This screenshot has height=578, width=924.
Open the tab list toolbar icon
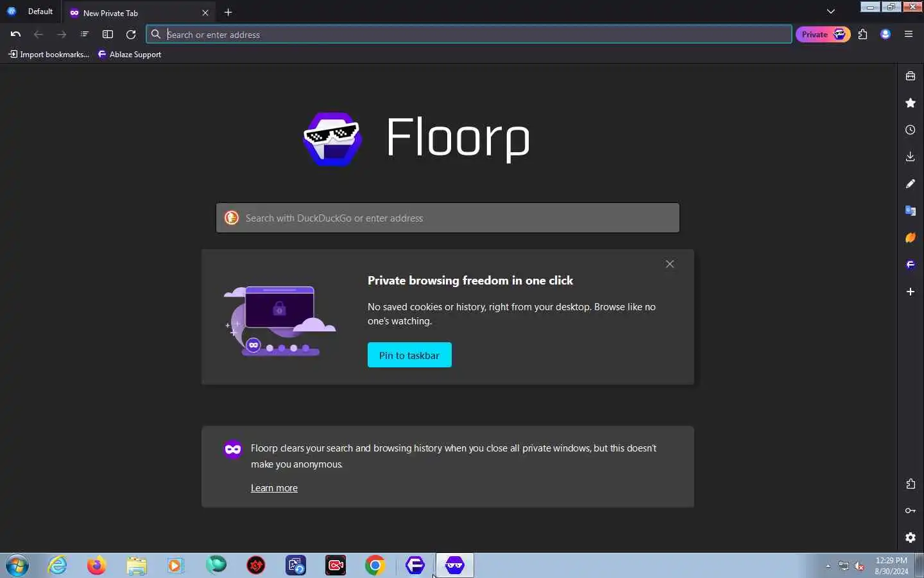coord(85,35)
